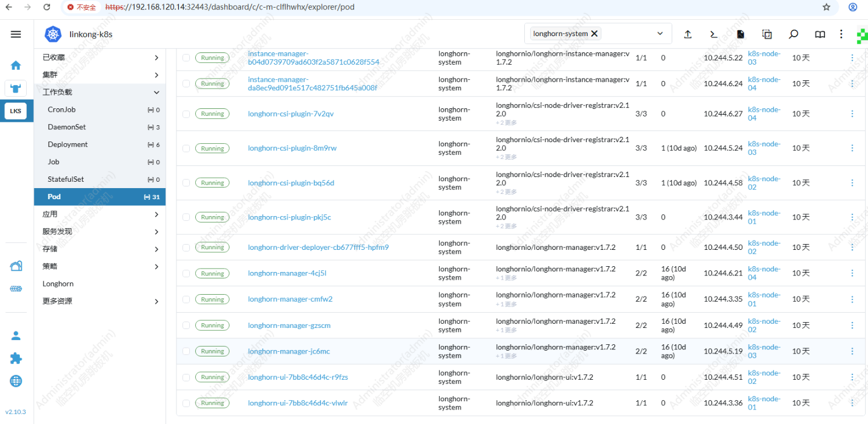
Task: Open pod longhorn-ui-7bb8c46d4c-vlwlr details
Action: pos(298,403)
